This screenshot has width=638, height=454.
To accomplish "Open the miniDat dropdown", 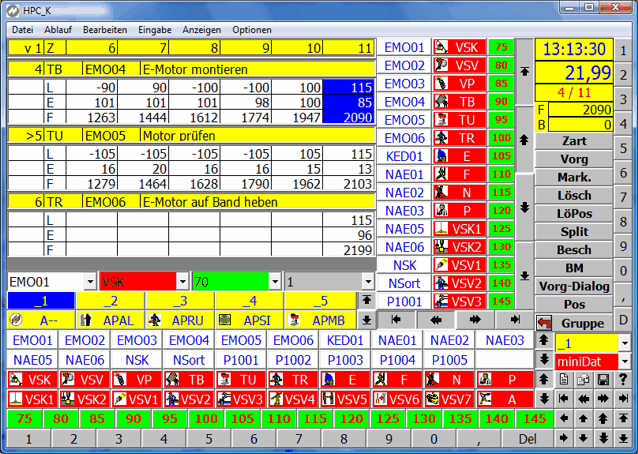I will point(625,360).
